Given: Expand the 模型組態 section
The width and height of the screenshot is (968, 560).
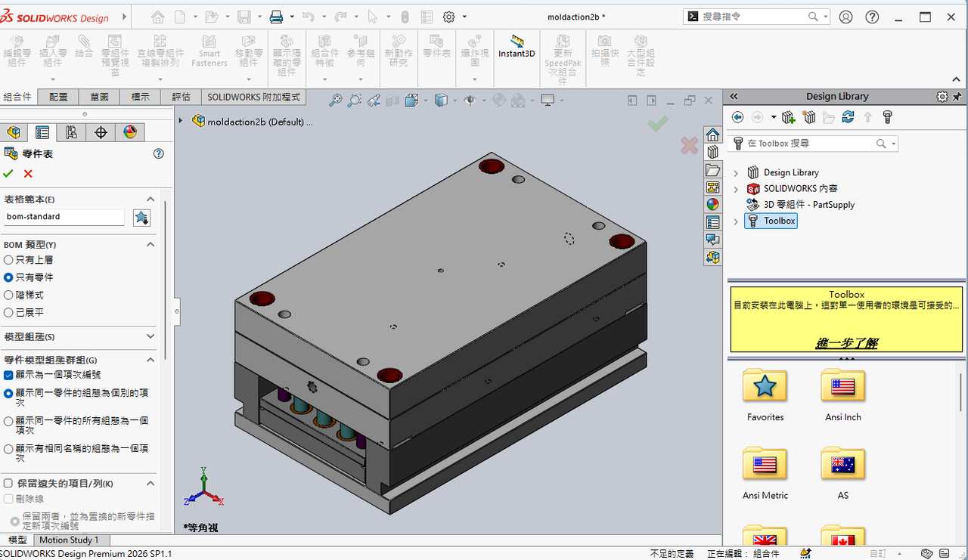Looking at the screenshot, I should pos(150,336).
